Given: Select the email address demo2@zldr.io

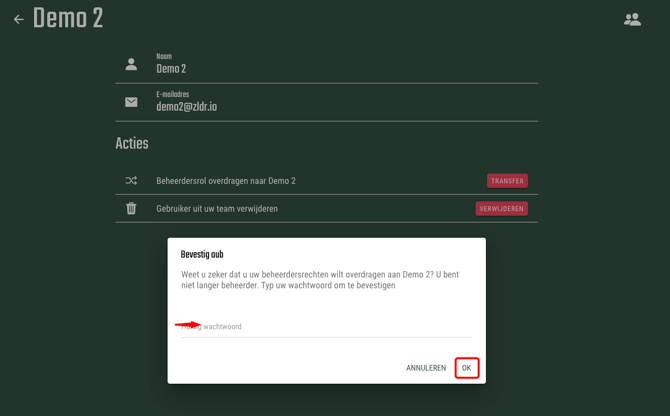Looking at the screenshot, I should 186,107.
